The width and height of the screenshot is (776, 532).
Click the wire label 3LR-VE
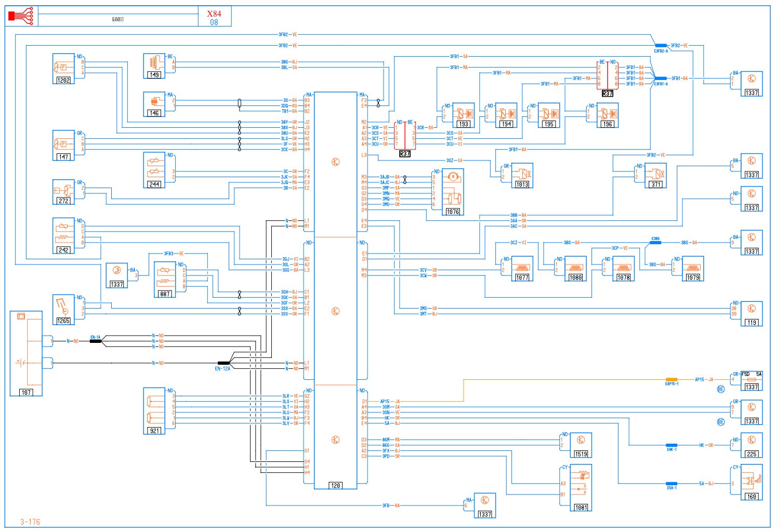point(290,396)
